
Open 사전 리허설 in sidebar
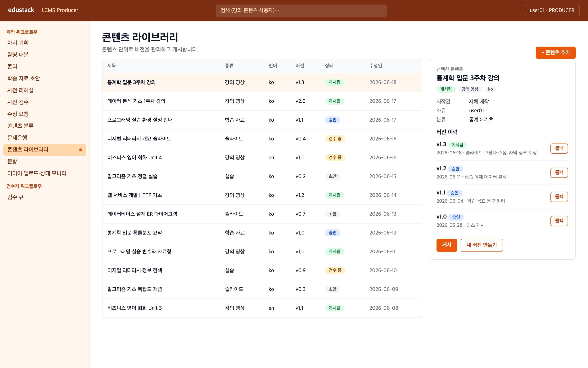(45, 90)
